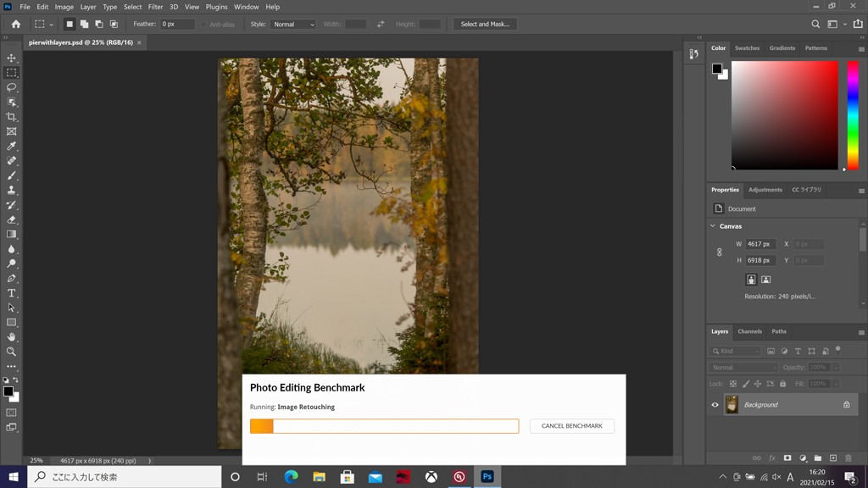Select the Move tool
Image resolution: width=868 pixels, height=488 pixels.
click(12, 58)
